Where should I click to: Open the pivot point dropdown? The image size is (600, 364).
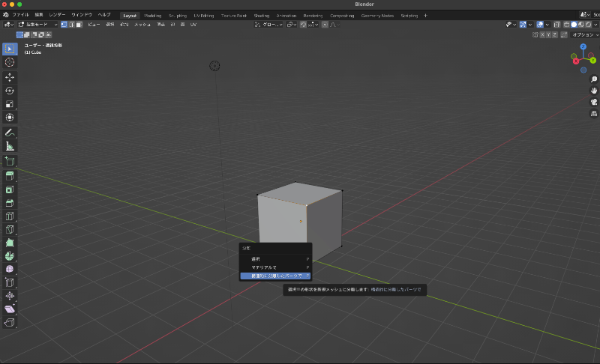291,25
